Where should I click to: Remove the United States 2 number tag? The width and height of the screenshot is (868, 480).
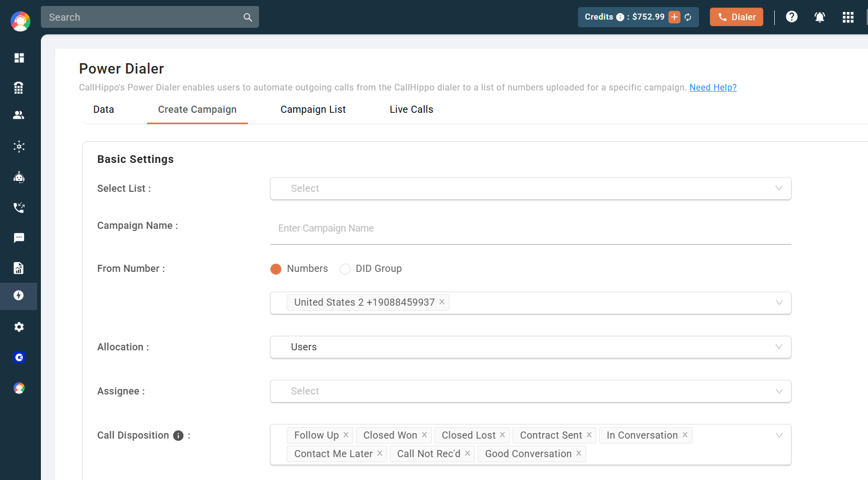[x=442, y=302]
